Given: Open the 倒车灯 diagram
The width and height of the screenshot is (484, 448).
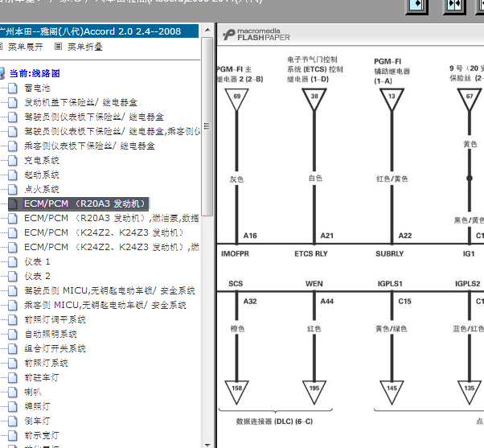Looking at the screenshot, I should 37,421.
